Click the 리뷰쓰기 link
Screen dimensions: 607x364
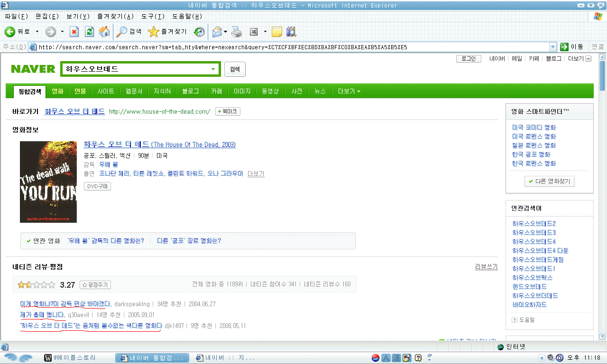(x=487, y=267)
